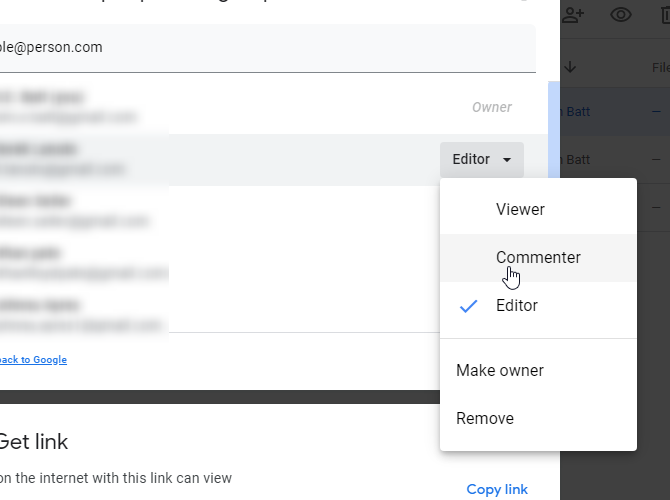Choose Commenter in the role menu
Viewport: 670px width, 500px height.
click(538, 258)
